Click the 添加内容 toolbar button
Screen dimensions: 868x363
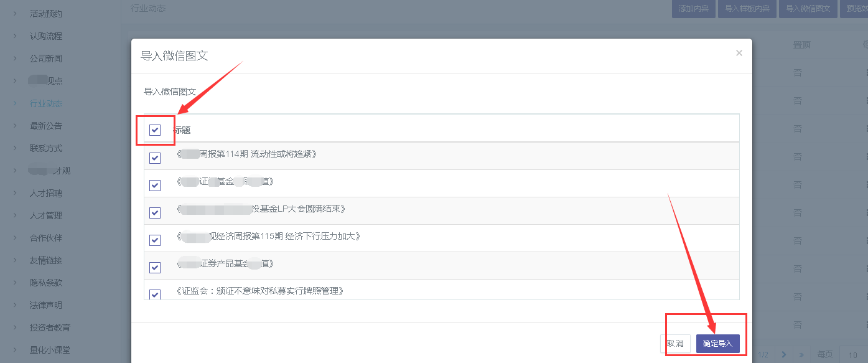pyautogui.click(x=693, y=9)
